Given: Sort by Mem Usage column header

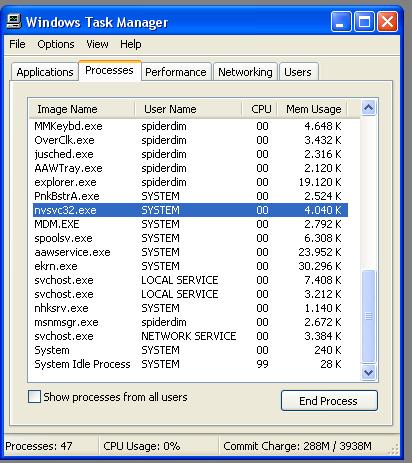Looking at the screenshot, I should coord(312,109).
